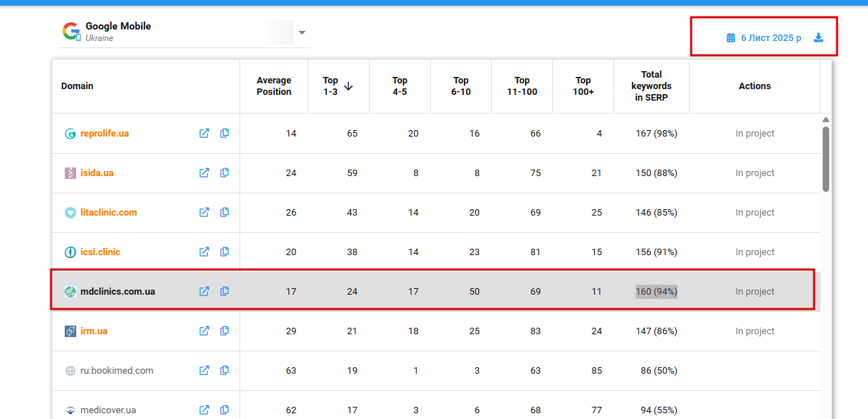Select the 86 (50%) keywords cell
The height and width of the screenshot is (419, 868).
point(659,370)
